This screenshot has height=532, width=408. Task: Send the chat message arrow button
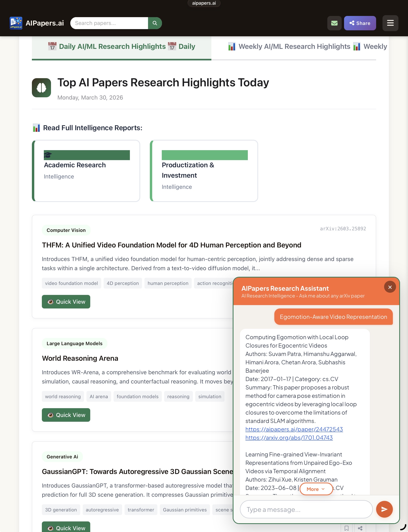(x=384, y=509)
